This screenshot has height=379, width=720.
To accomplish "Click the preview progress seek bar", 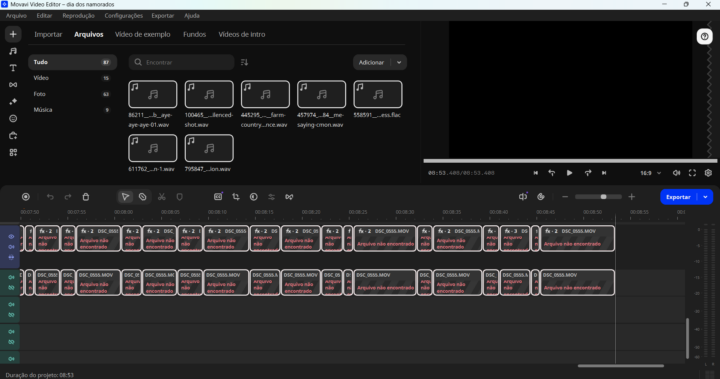I will click(x=570, y=161).
